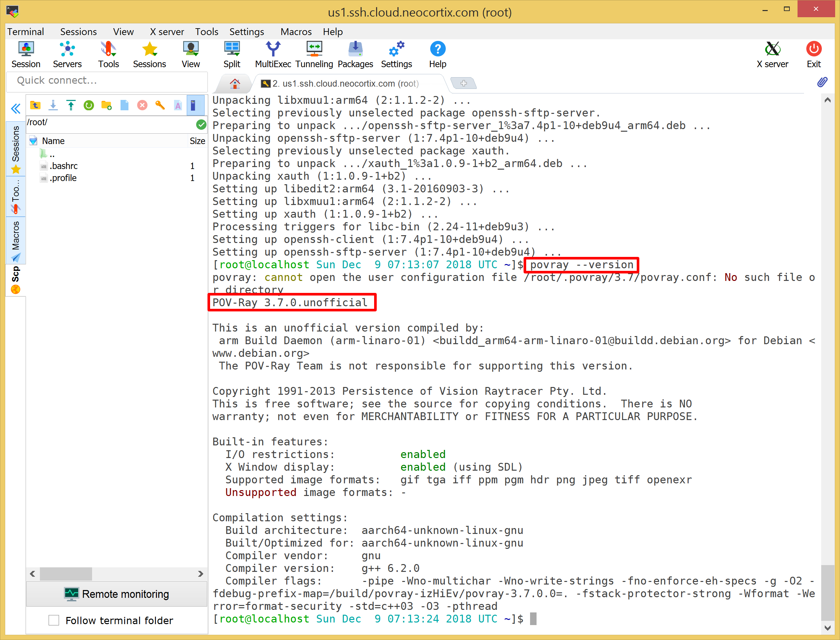Open the X server menu
The image size is (840, 640).
pos(167,31)
